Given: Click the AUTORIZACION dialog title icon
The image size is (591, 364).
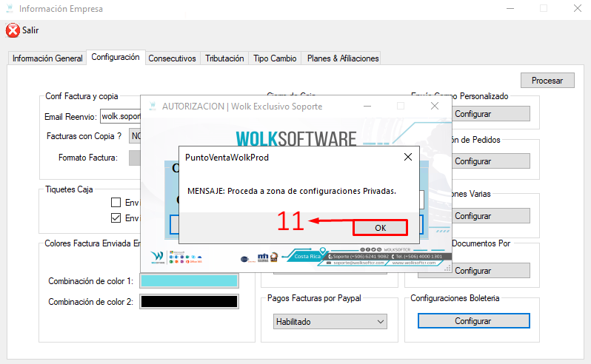Looking at the screenshot, I should coord(153,106).
